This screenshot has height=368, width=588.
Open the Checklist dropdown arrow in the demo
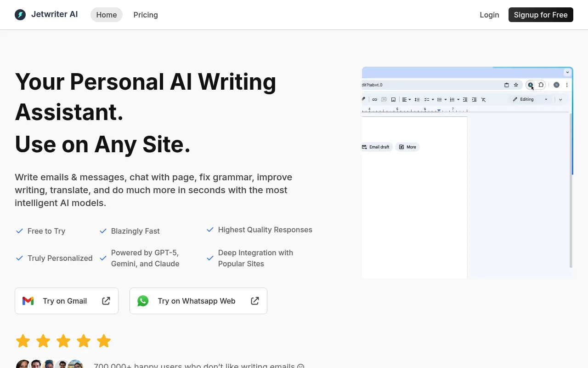[x=433, y=99]
